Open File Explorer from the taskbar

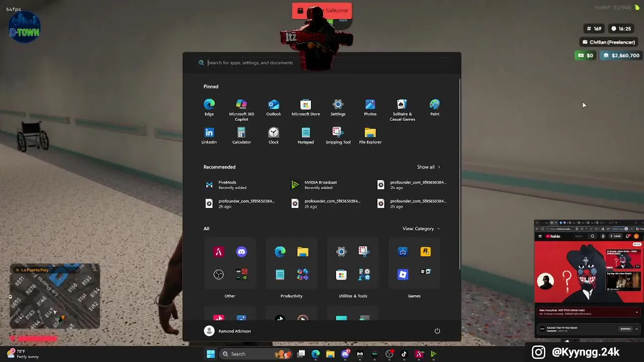click(330, 354)
